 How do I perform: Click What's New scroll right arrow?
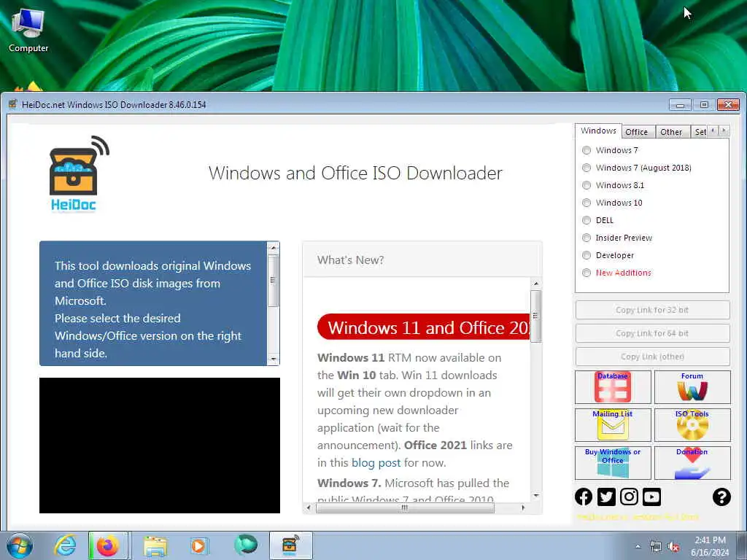pos(524,508)
